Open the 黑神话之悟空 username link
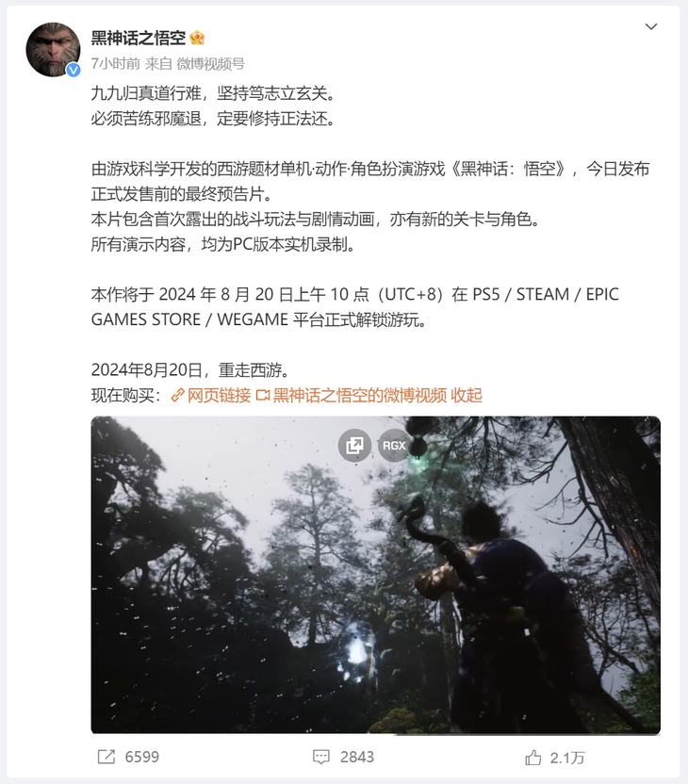The image size is (688, 784). [x=138, y=38]
